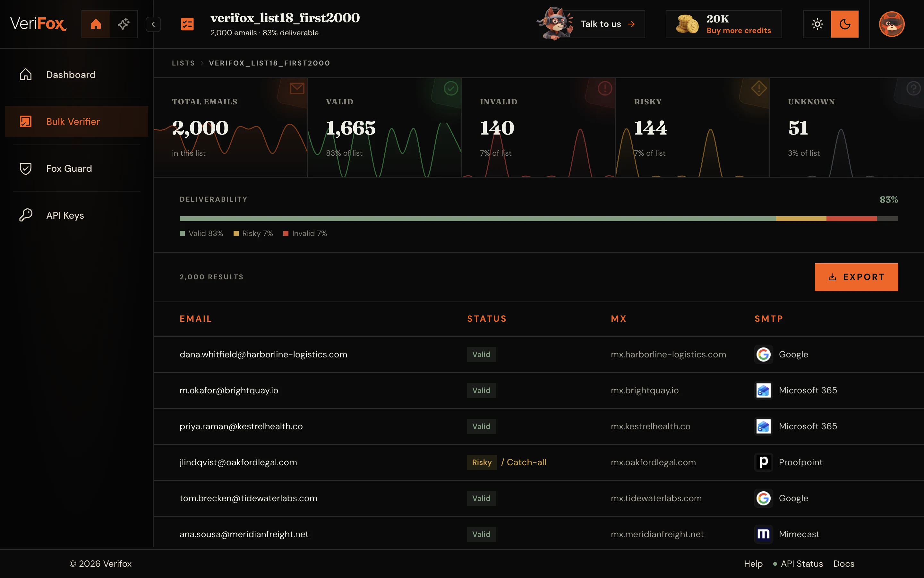Sort by SMTP column header
Viewport: 924px width, 578px height.
coord(769,319)
